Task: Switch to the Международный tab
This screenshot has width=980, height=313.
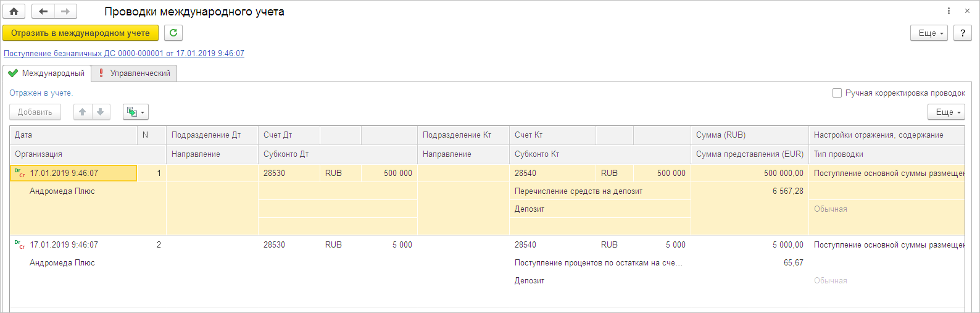Action: pos(47,73)
